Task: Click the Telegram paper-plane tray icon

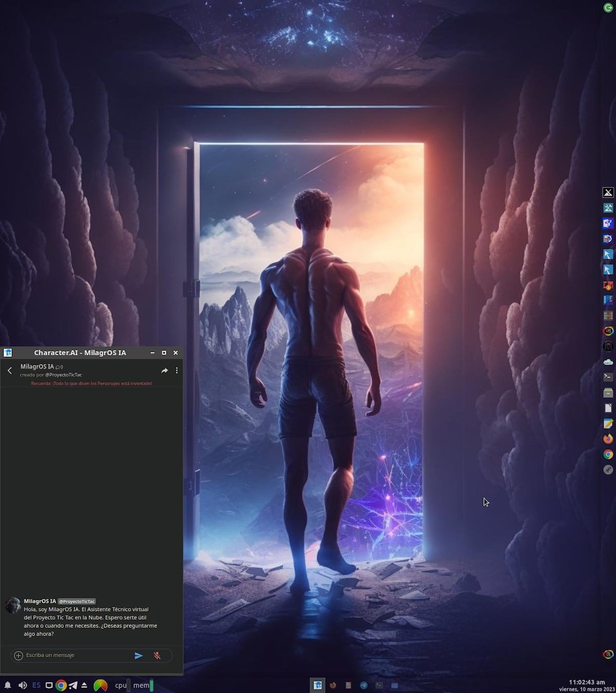Action: (73, 685)
